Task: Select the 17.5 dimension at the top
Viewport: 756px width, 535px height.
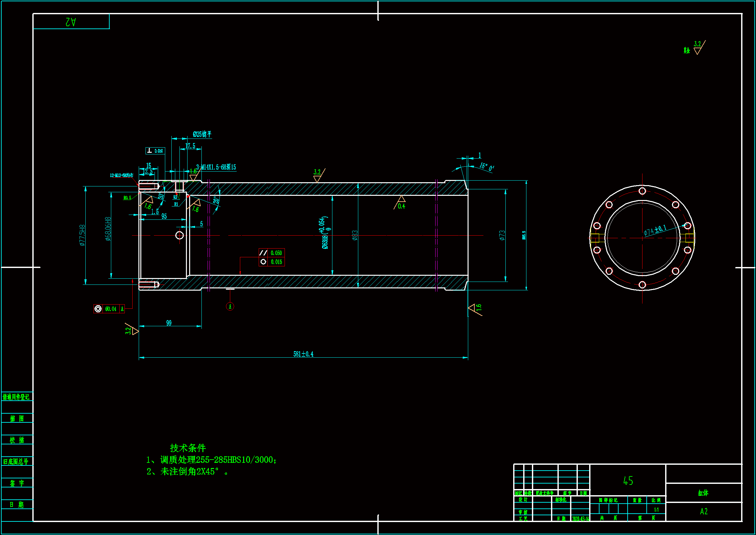Action: [190, 146]
